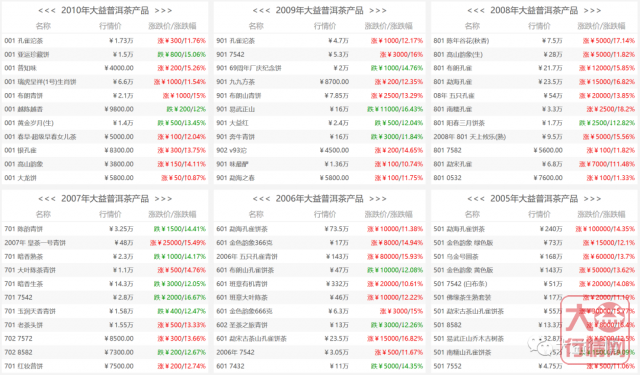Select the row '501 7552'
The image size is (640, 375).
coord(534,366)
